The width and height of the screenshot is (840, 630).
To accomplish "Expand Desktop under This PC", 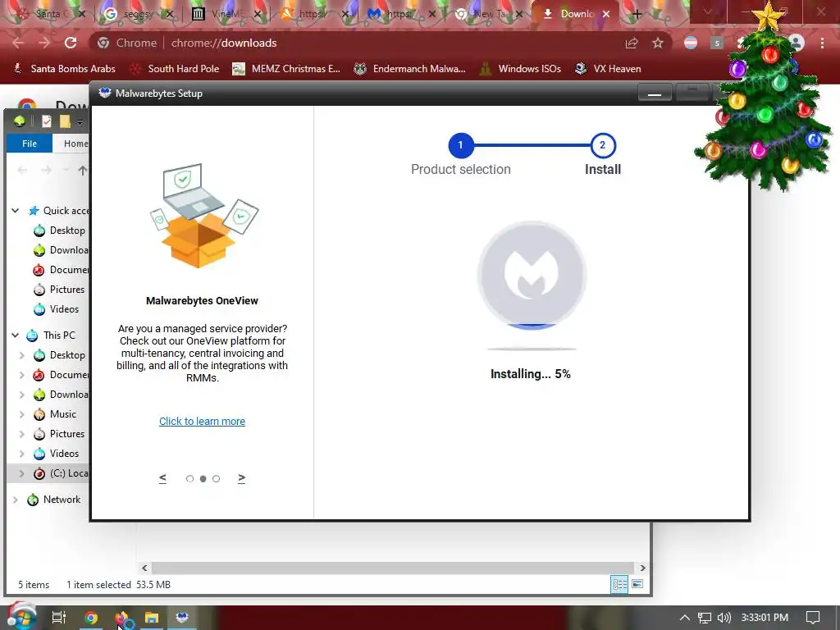I will 22,355.
